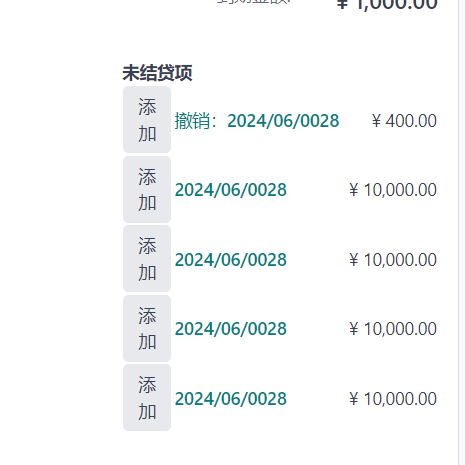
Task: Click 添加 button beside 撤销: 2024/06/0028
Action: point(147,119)
